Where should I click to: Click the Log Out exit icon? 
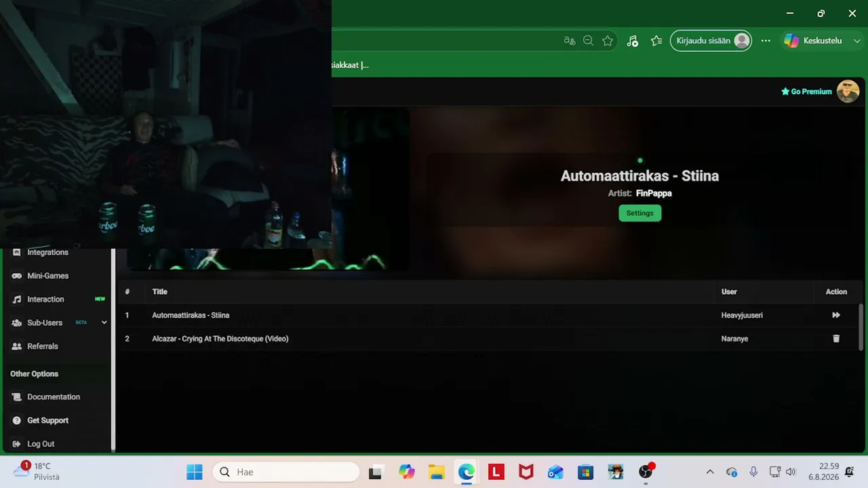pos(17,444)
